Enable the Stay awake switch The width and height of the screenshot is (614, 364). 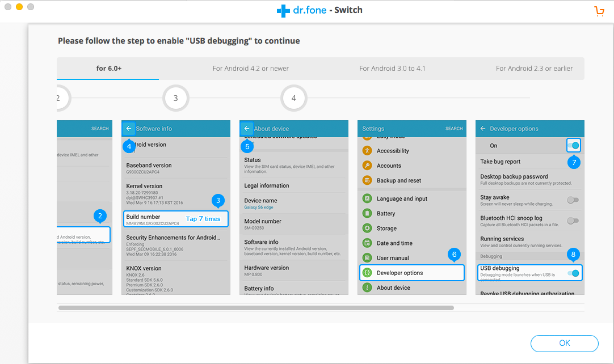click(573, 200)
